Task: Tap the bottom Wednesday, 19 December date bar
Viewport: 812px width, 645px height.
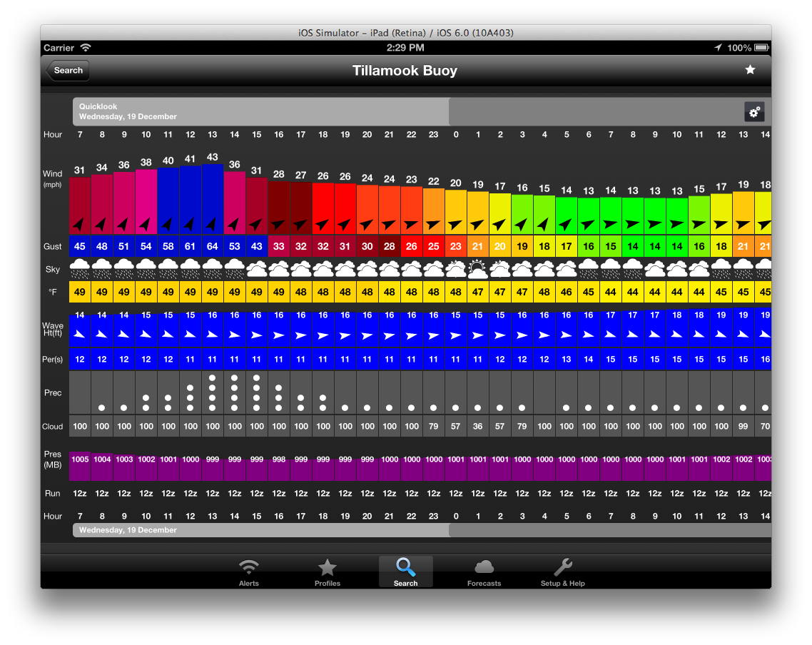Action: point(260,530)
